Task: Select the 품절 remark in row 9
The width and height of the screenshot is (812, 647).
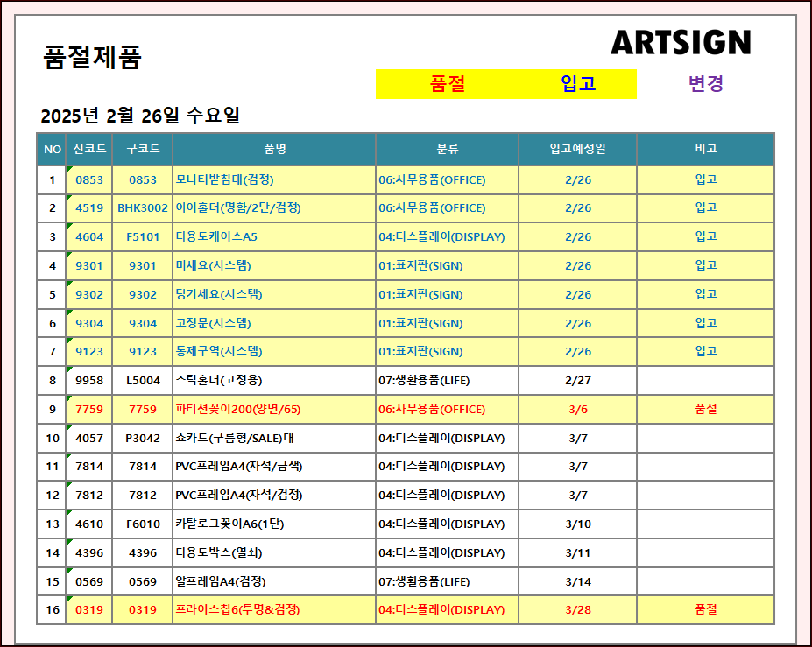Action: [705, 410]
